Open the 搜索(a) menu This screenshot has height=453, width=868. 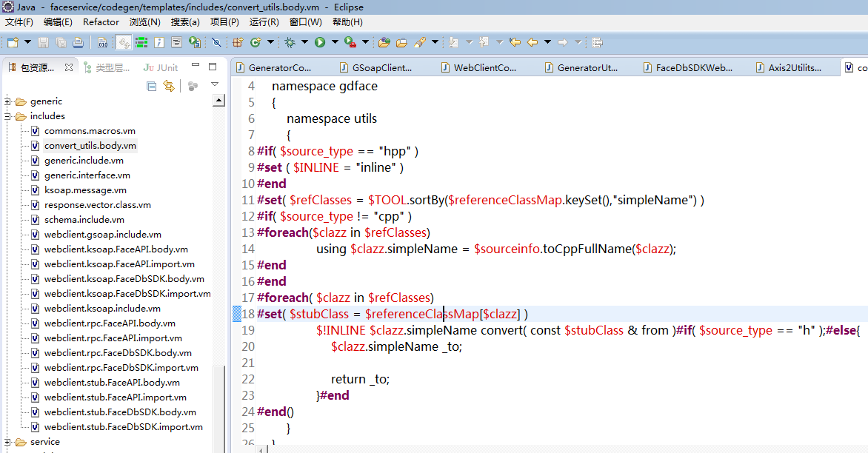point(185,22)
